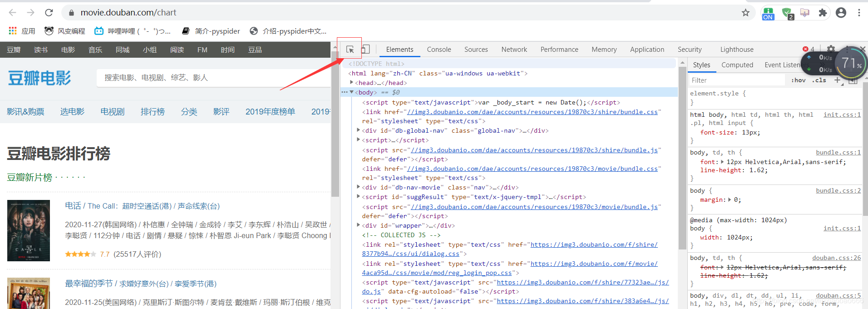The height and width of the screenshot is (309, 868).
Task: Switch to the Memory tab
Action: [x=604, y=50]
